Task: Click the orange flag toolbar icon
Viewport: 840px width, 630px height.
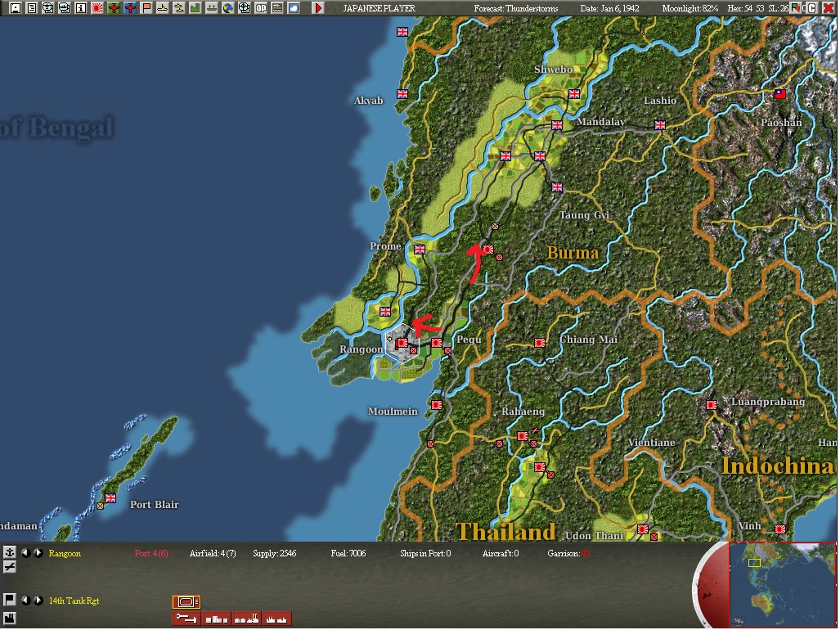Action: 146,8
